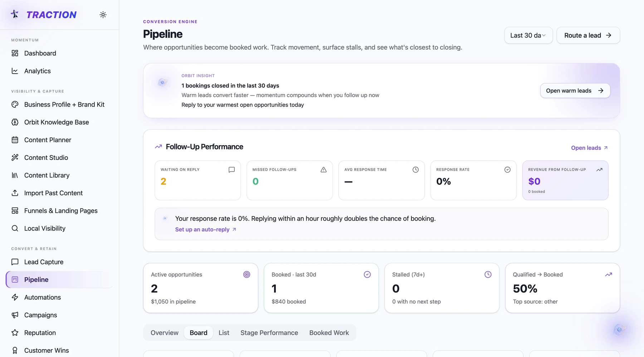
Task: Click the Campaigns megaphone icon
Action: (15, 315)
